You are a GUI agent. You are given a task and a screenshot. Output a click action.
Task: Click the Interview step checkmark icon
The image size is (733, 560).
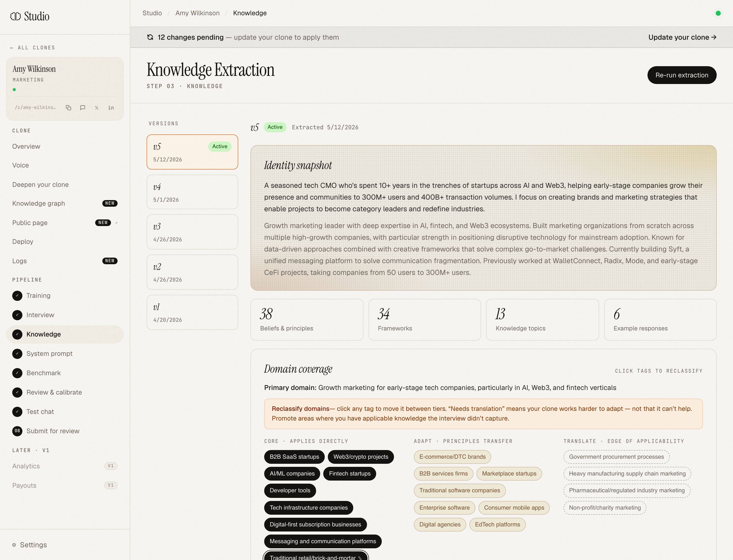[17, 315]
